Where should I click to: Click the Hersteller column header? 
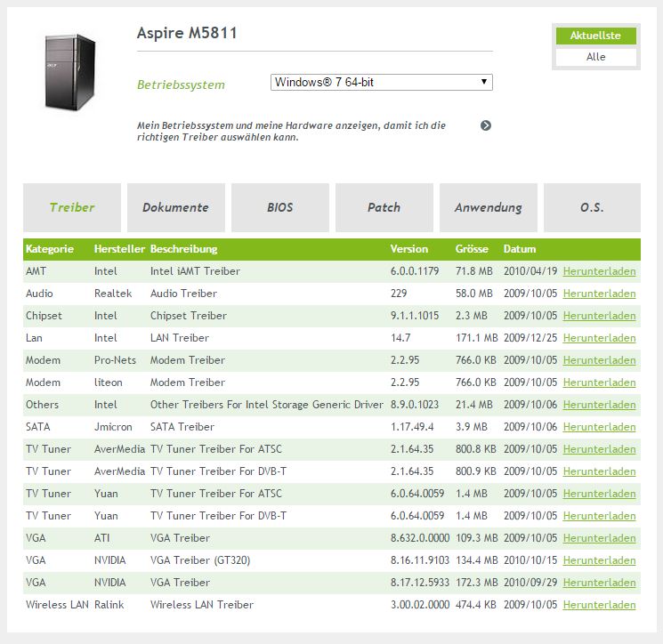(x=119, y=249)
